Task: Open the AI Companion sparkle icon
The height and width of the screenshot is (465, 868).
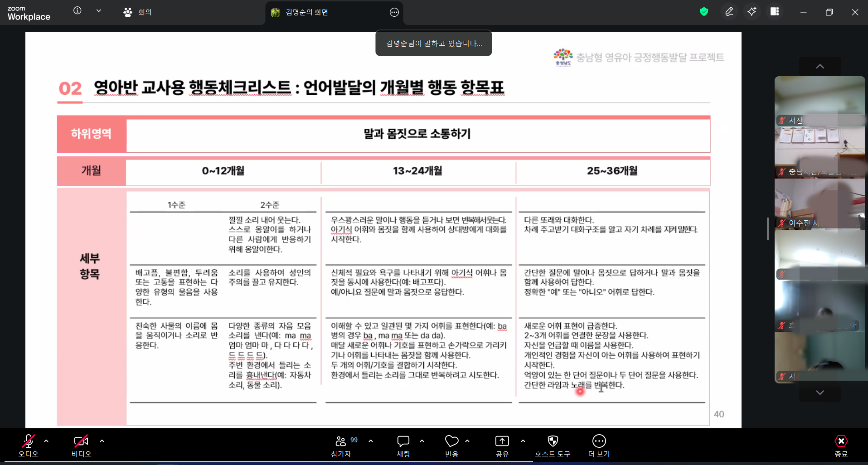Action: click(752, 12)
